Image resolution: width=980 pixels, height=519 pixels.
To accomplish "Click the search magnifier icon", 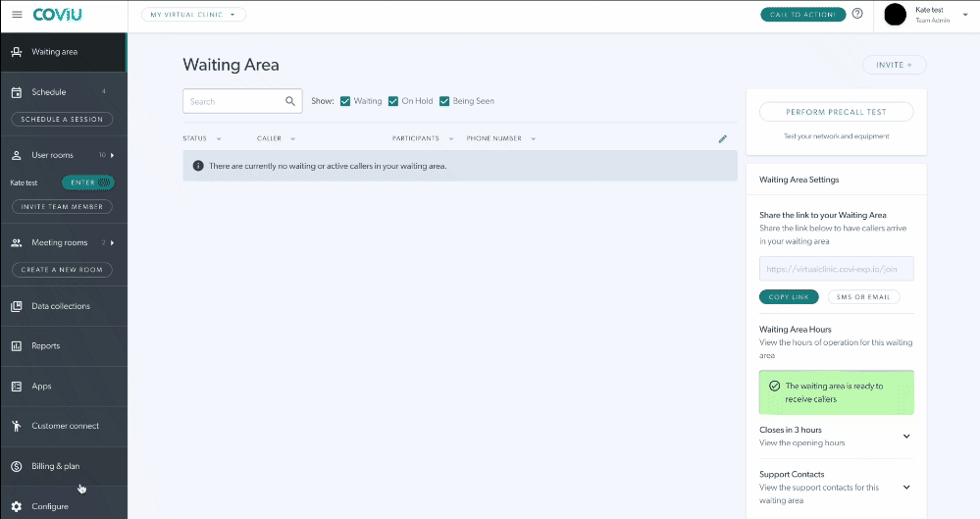I will pyautogui.click(x=290, y=101).
